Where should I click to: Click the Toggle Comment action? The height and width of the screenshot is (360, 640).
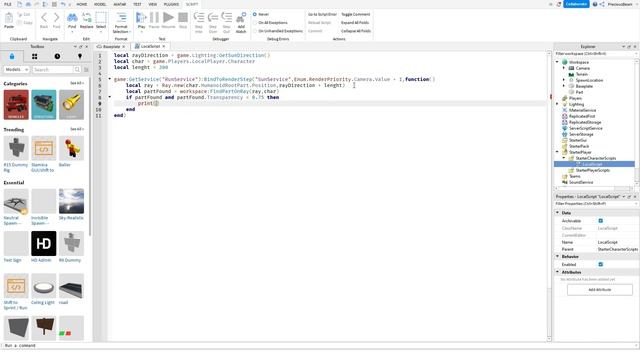coord(356,14)
